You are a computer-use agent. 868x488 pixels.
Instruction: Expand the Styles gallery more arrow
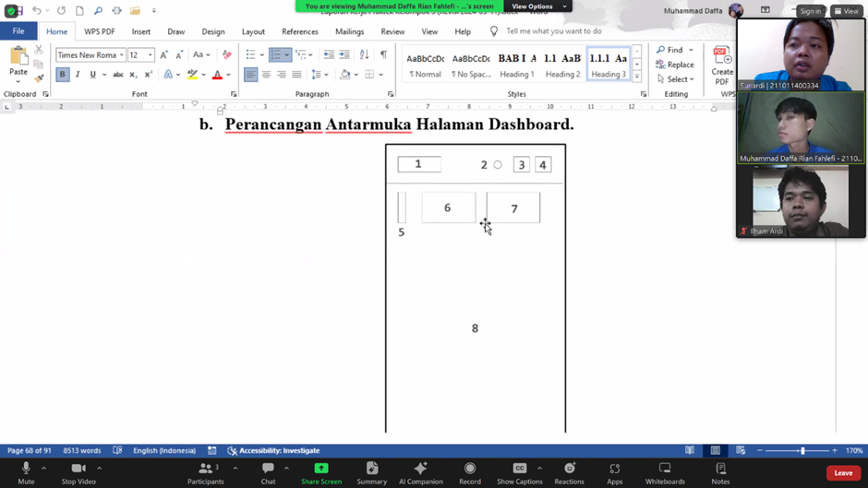click(636, 77)
